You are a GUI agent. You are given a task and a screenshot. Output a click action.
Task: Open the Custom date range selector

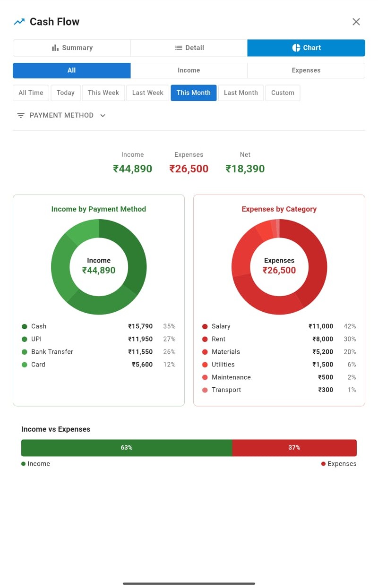point(283,93)
